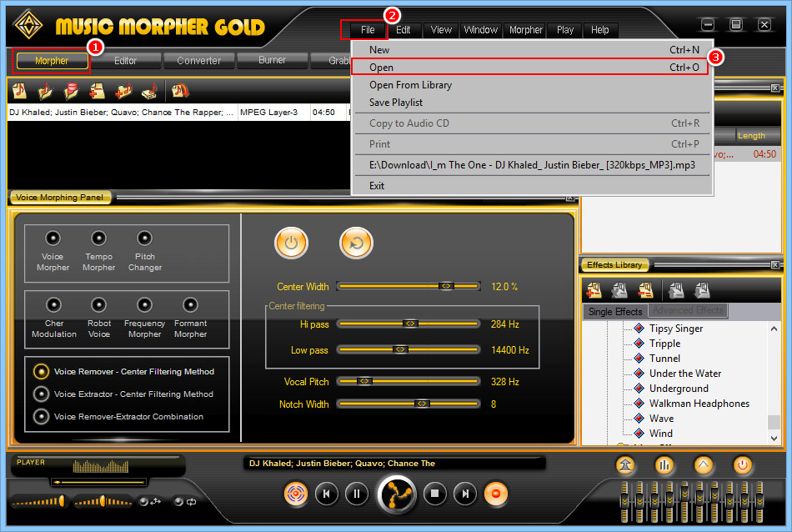This screenshot has height=532, width=792.
Task: Skip to the previous track
Action: coord(326,494)
